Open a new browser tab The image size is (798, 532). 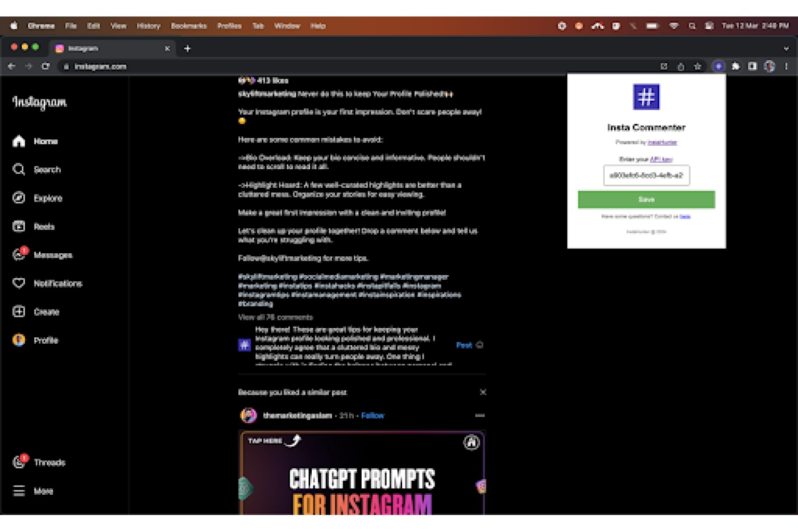click(187, 48)
